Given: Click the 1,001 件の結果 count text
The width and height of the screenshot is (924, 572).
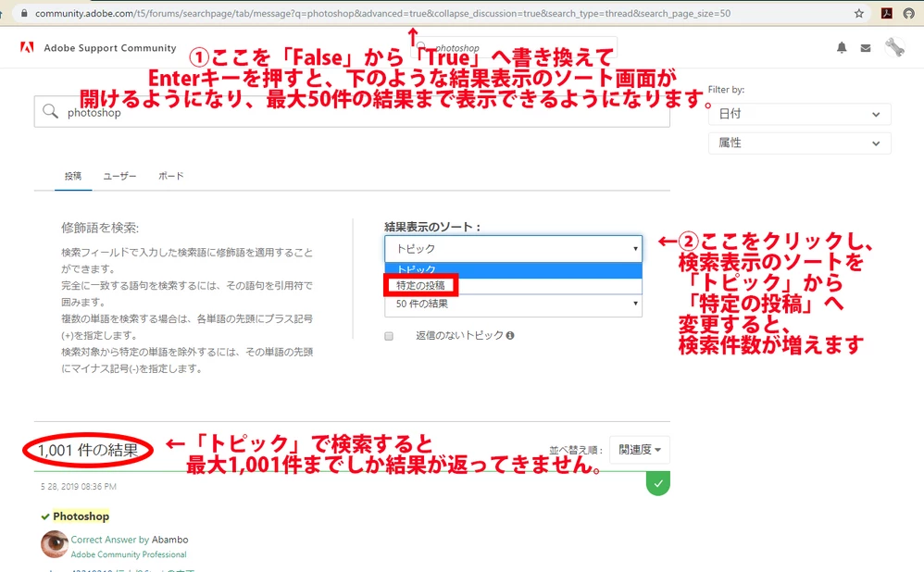Looking at the screenshot, I should 88,451.
